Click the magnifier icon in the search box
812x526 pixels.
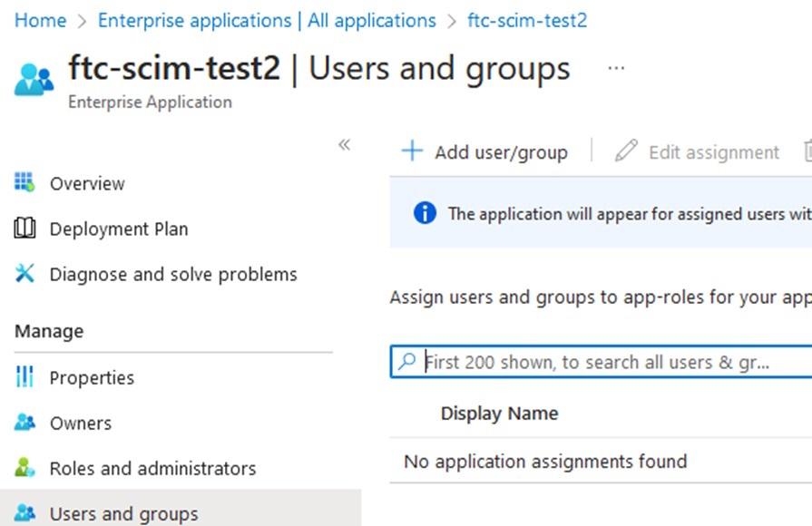point(406,361)
